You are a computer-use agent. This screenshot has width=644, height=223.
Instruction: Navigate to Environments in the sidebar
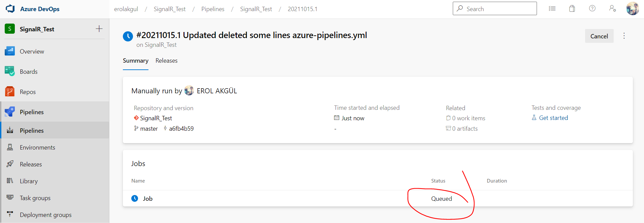click(x=37, y=148)
